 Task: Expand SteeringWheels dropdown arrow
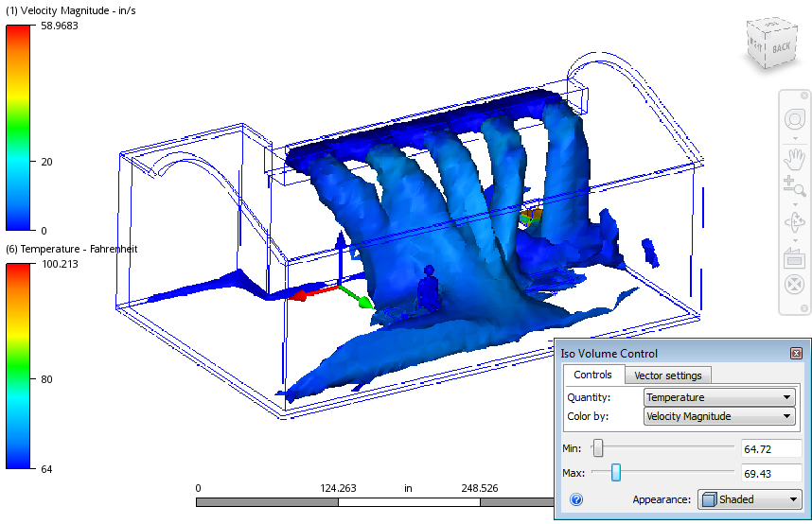pyautogui.click(x=795, y=138)
